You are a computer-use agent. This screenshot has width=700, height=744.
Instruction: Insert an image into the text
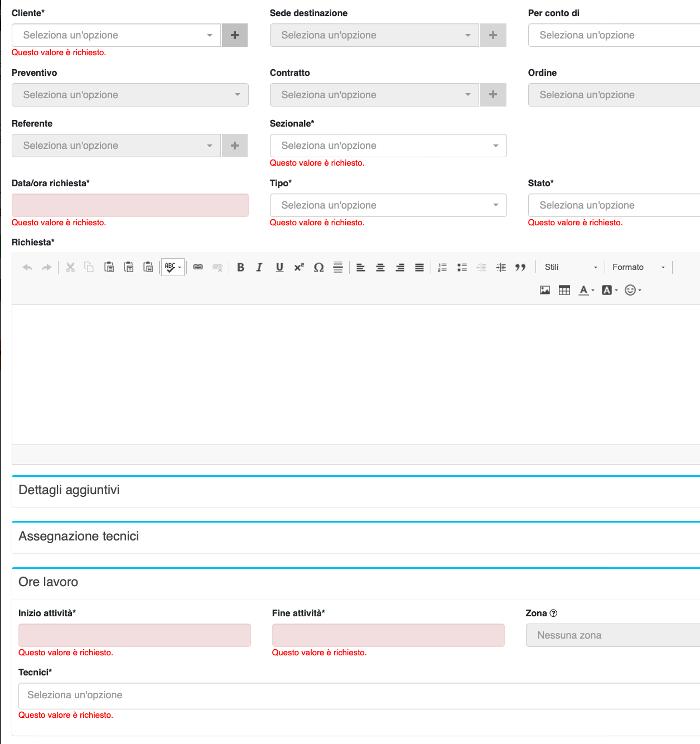point(544,290)
